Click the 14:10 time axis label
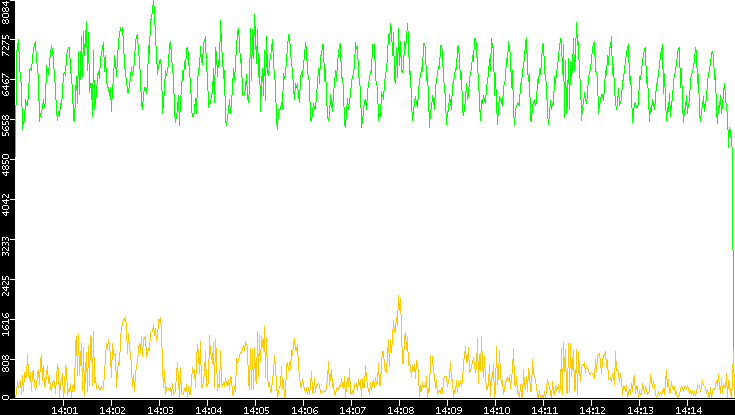 [x=496, y=411]
